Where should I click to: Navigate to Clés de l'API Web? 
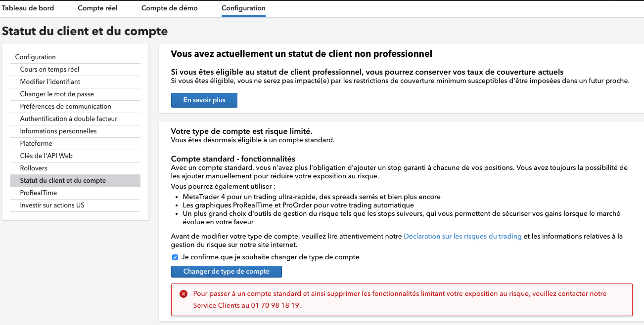pyautogui.click(x=46, y=156)
